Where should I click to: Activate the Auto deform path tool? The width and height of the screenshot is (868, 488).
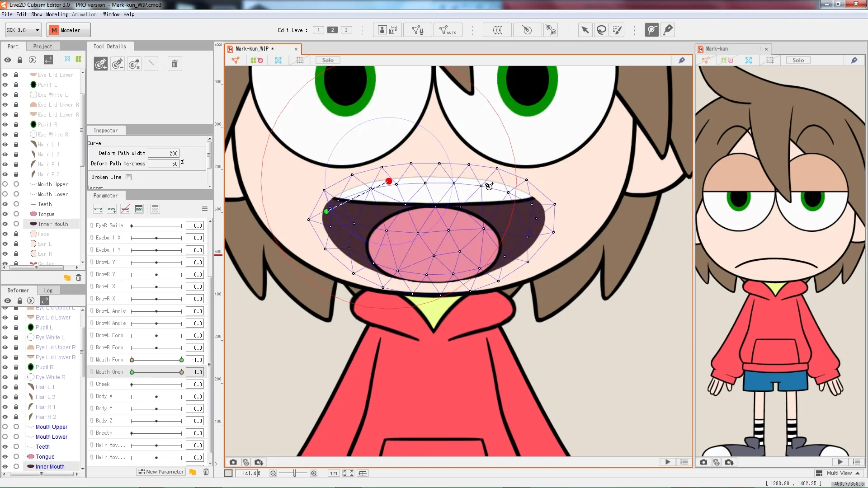448,30
